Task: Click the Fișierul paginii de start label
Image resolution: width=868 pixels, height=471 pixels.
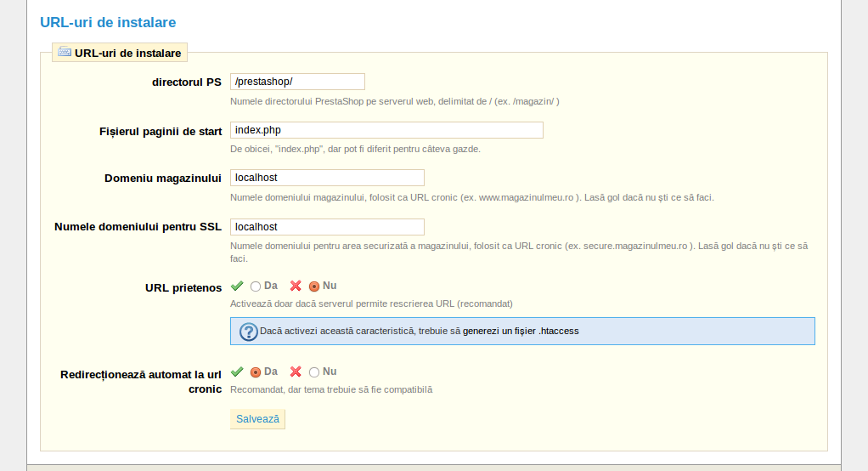Action: click(x=161, y=131)
